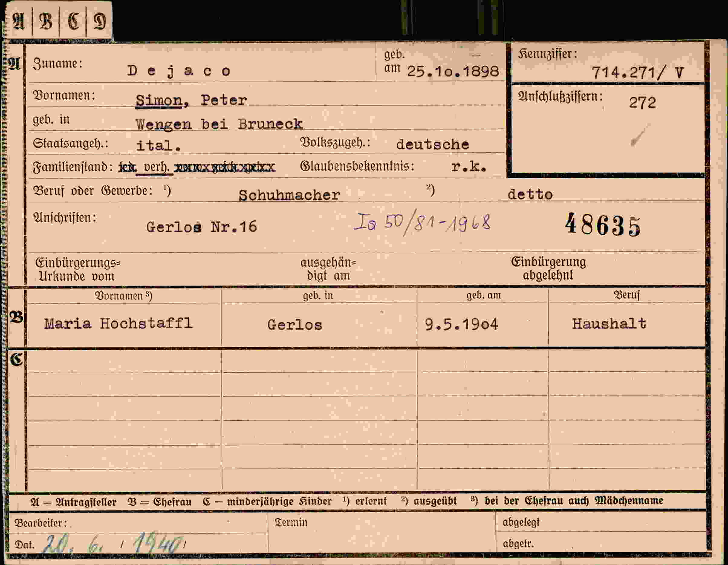Screen dimensions: 728x565
Task: Click the Anschlußziffern value '272'
Action: point(642,103)
